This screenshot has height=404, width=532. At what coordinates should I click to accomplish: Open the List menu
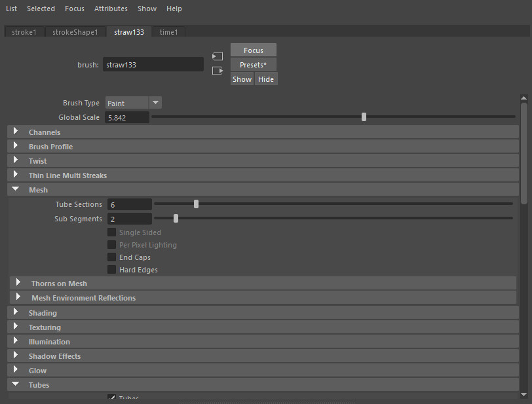tap(11, 9)
